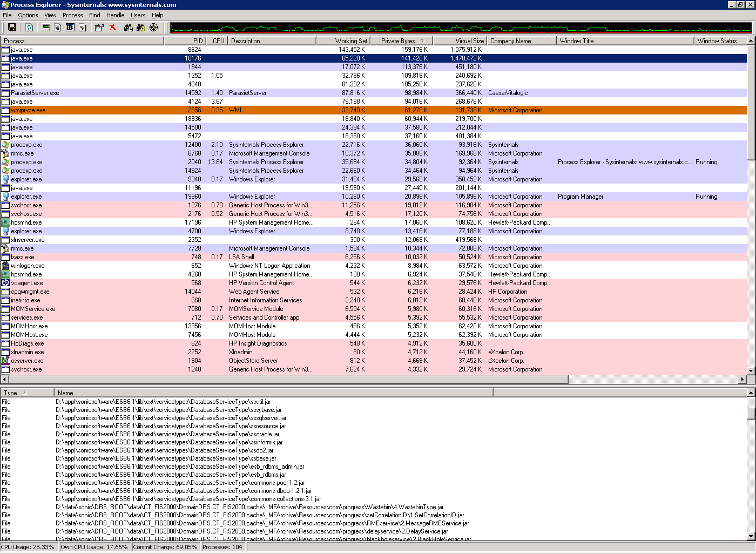Screen dimensions: 756x554
Task: Click the lower pane scroll-down arrow
Action: (751, 536)
